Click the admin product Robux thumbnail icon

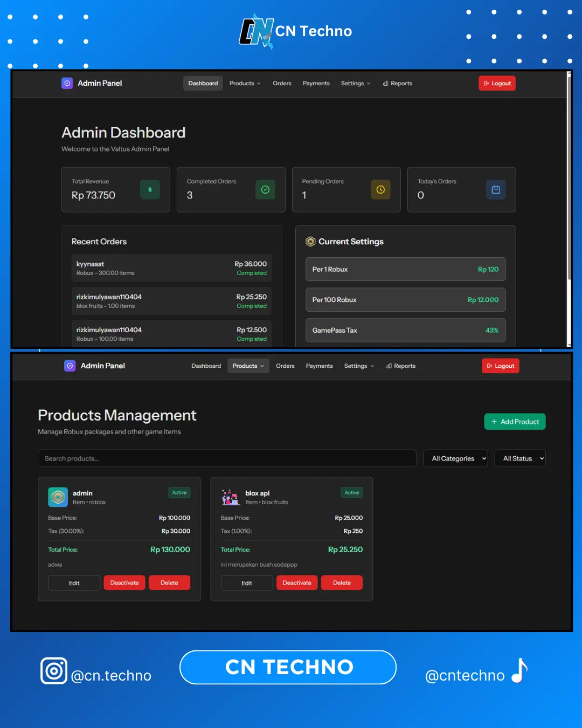tap(58, 497)
